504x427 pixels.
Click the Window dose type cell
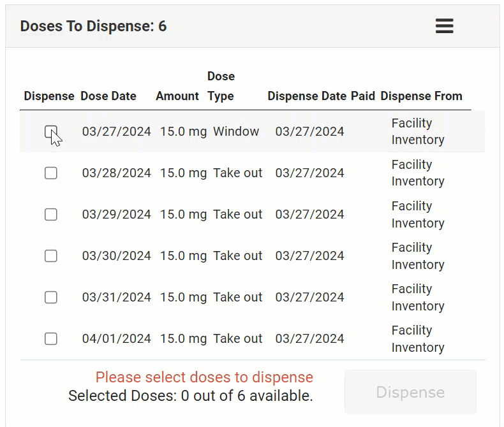pyautogui.click(x=236, y=132)
